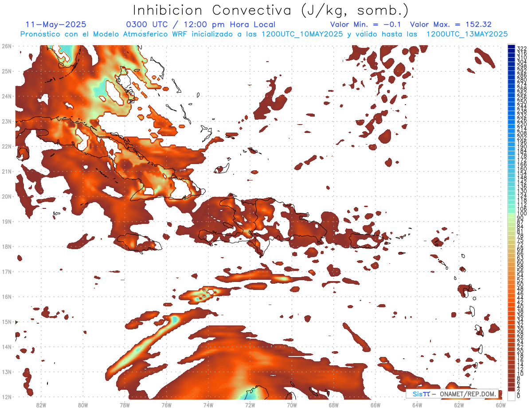Click the latitude label "24N"
This screenshot has height=411, width=532.
pos(7,96)
